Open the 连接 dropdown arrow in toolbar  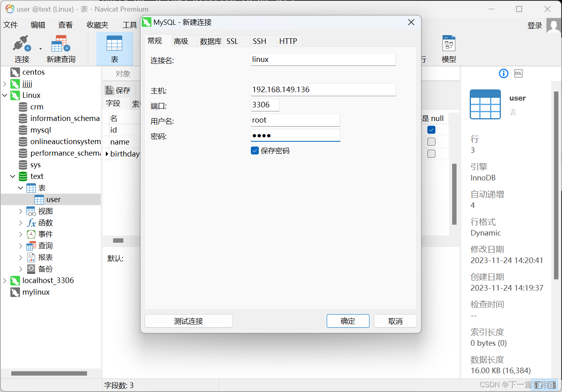pyautogui.click(x=40, y=49)
